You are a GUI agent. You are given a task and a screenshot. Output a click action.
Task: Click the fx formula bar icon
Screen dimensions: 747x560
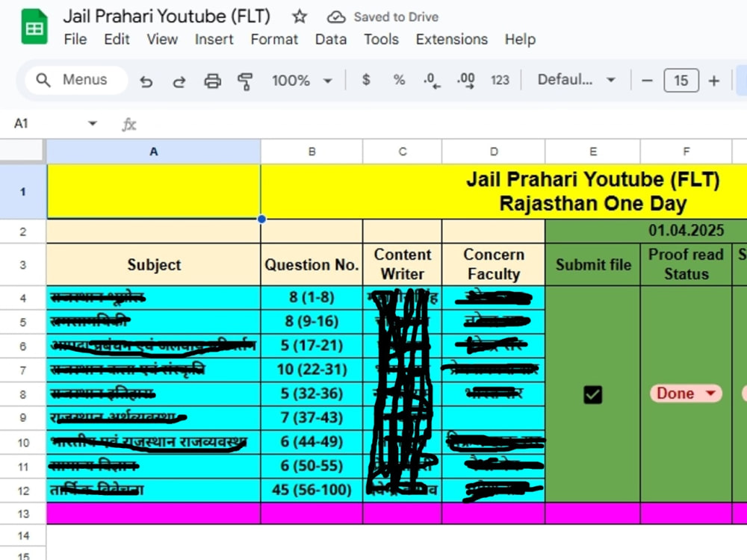point(129,124)
